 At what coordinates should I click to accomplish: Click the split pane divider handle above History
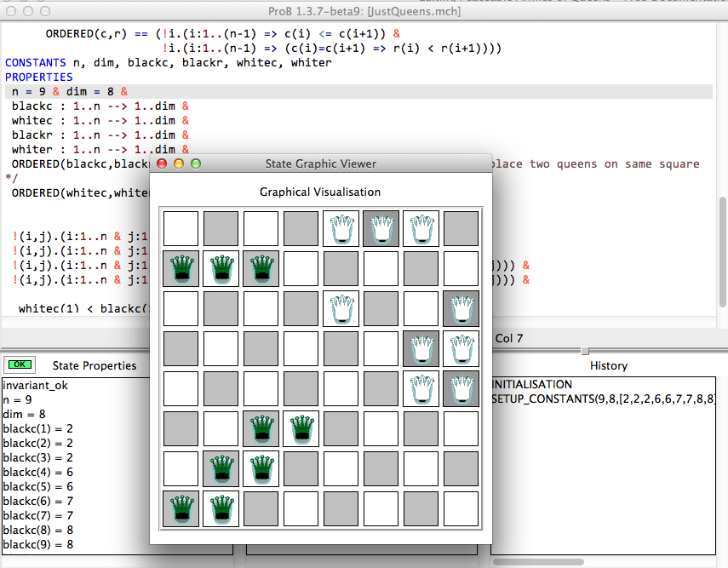(x=584, y=351)
